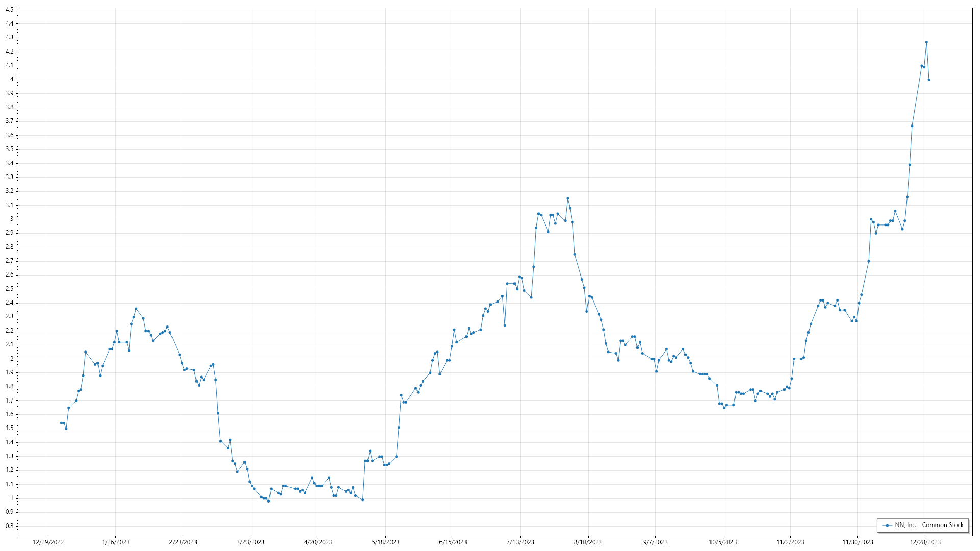
Task: Click the 0.8 y-axis value label
Action: pos(9,526)
